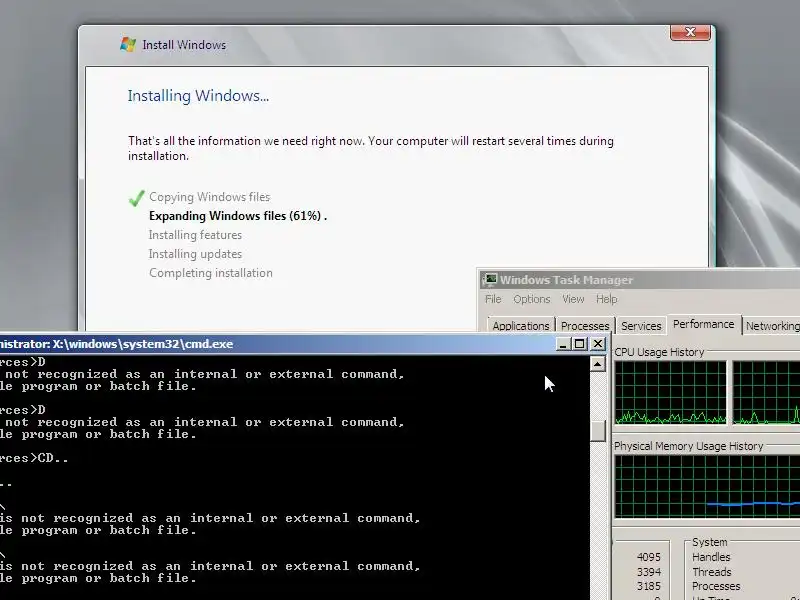Image resolution: width=800 pixels, height=600 pixels.
Task: Click the second CPU Usage History graph
Action: pos(766,392)
